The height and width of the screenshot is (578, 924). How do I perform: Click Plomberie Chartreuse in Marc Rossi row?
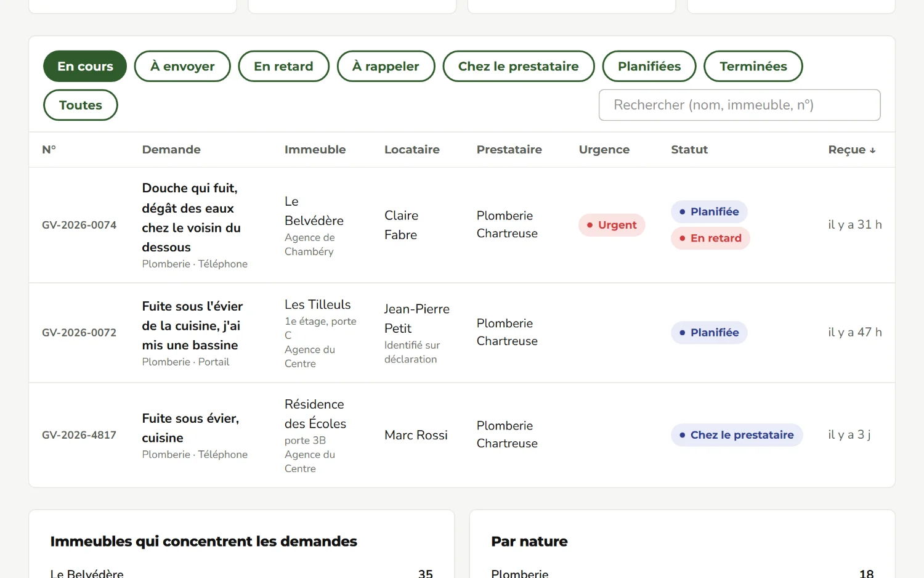(x=507, y=434)
